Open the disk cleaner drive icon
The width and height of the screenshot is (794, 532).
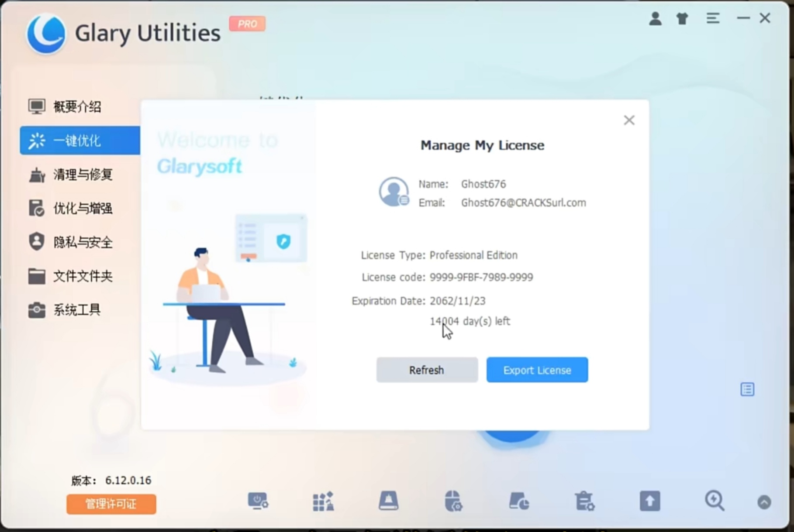388,501
